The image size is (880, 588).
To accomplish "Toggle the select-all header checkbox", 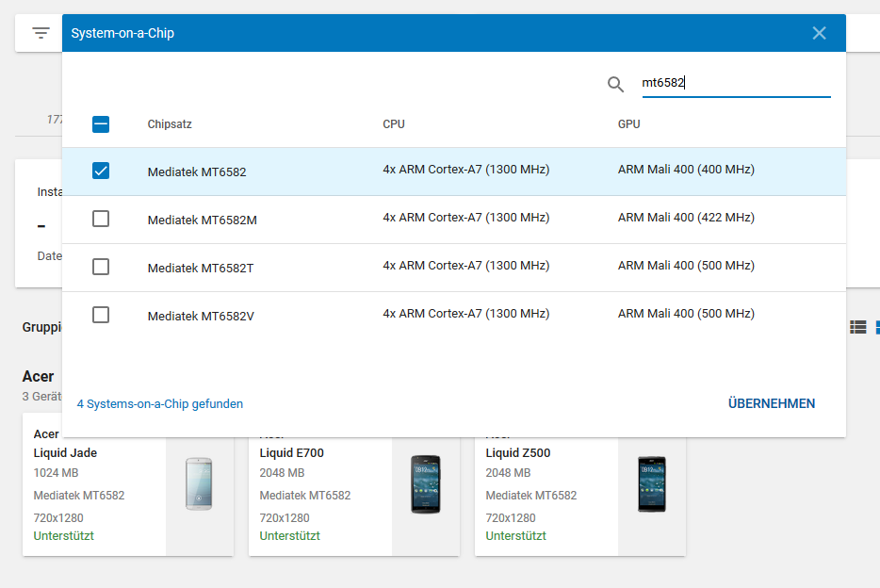I will click(101, 124).
